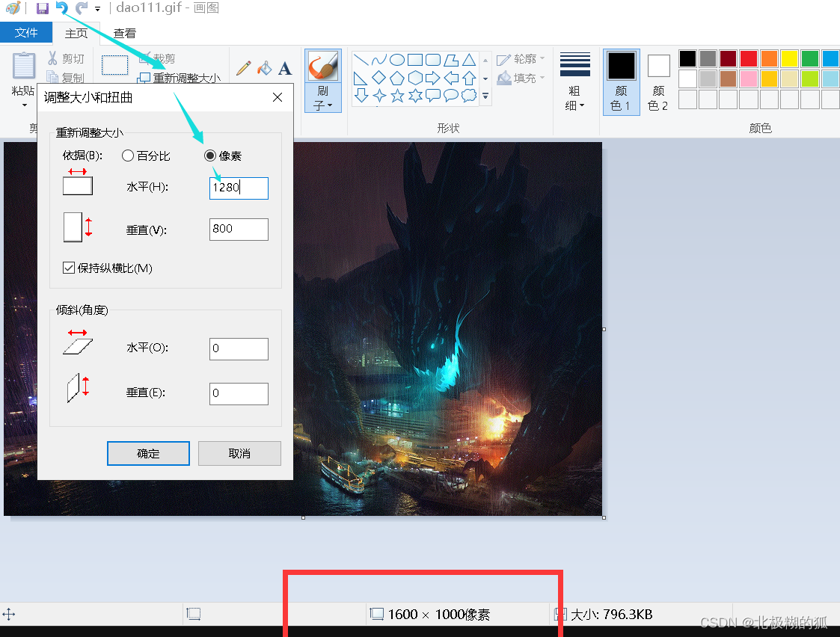840x637 pixels.
Task: Click the 大小: 796.3KB status text
Action: [611, 615]
